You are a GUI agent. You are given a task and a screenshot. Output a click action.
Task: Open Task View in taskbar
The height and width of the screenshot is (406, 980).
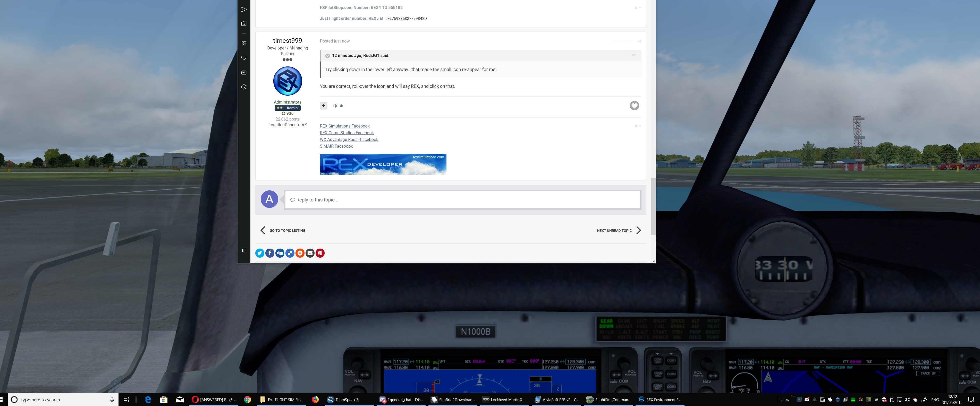126,400
